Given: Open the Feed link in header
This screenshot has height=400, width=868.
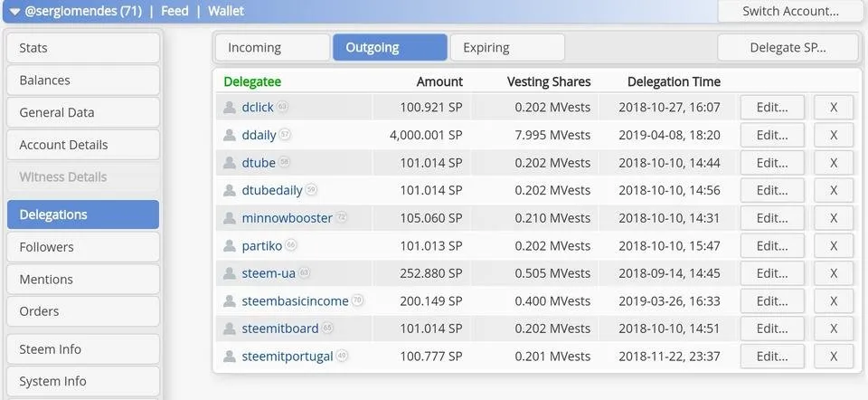Looking at the screenshot, I should (175, 11).
